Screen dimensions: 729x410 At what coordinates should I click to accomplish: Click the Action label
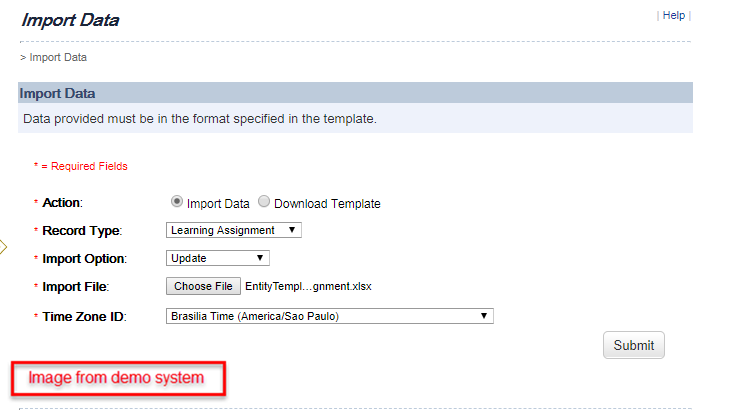point(62,203)
